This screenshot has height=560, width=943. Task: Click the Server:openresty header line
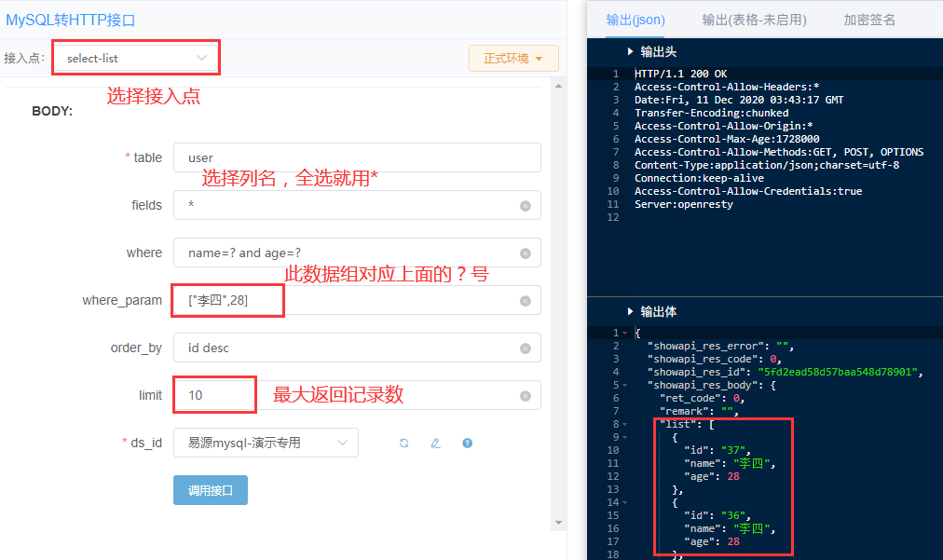click(684, 204)
